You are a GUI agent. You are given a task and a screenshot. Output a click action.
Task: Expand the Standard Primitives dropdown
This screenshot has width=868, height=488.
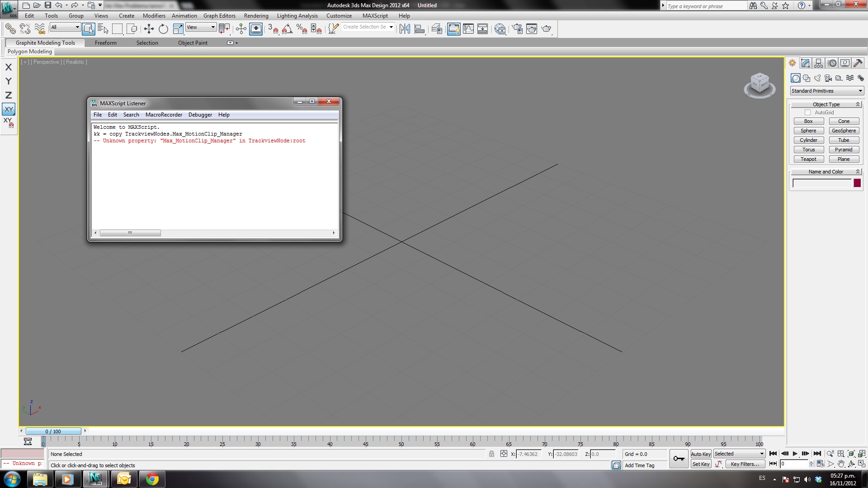tap(826, 91)
